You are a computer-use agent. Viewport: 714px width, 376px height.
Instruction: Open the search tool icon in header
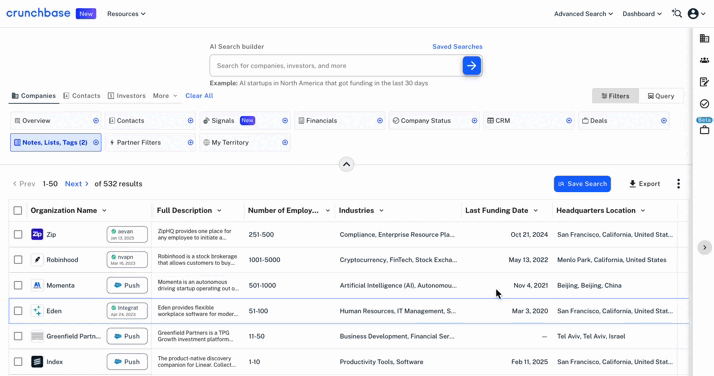click(x=677, y=14)
